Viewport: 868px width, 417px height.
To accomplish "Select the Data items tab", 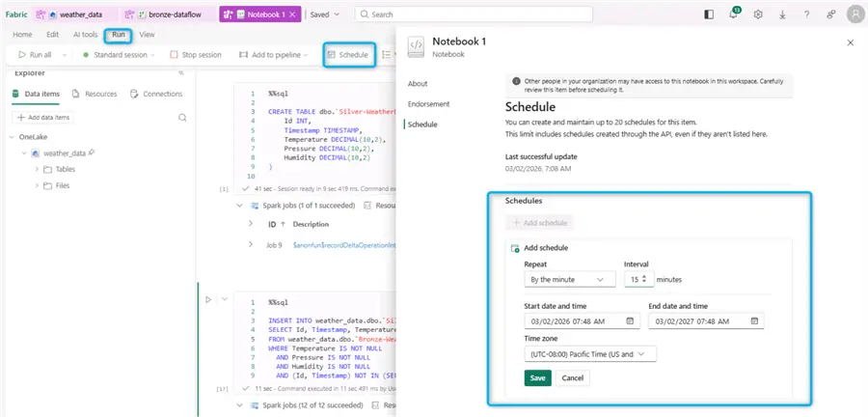I will 36,95.
